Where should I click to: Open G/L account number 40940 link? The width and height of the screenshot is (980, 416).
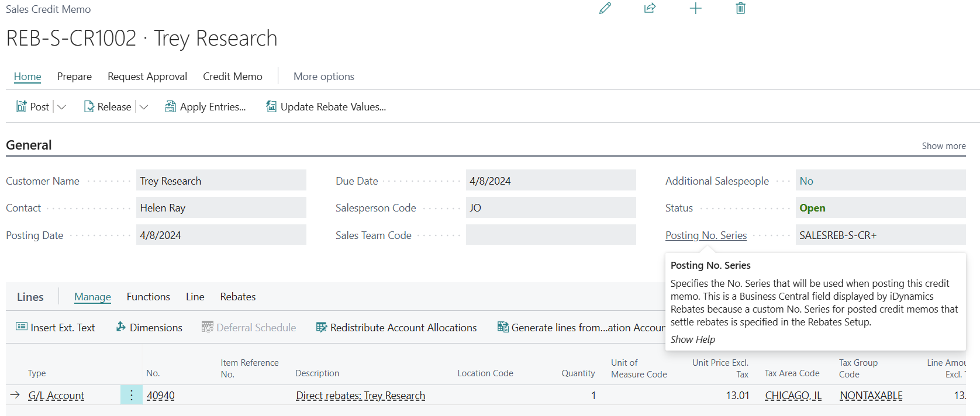click(x=160, y=396)
